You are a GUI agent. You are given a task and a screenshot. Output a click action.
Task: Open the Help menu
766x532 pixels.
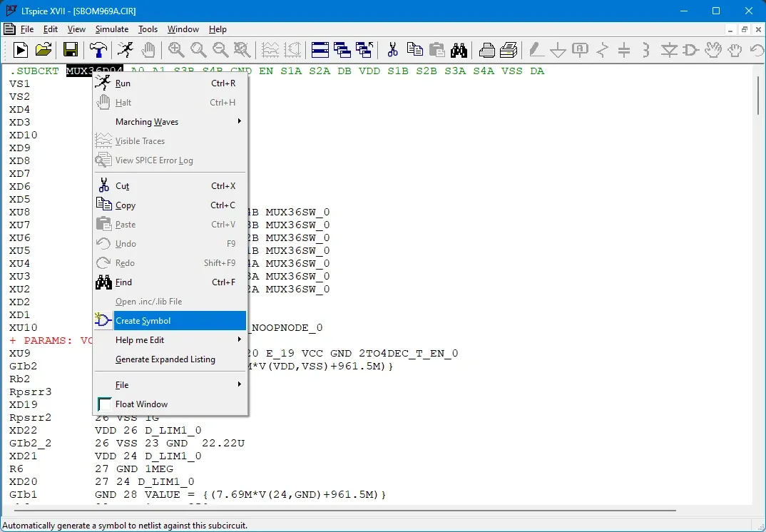coord(218,29)
